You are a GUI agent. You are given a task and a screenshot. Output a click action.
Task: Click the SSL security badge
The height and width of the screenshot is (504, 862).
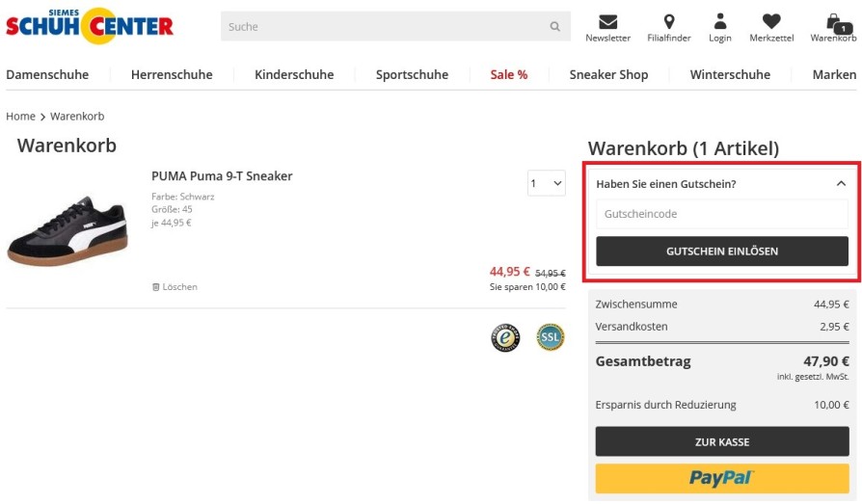tap(551, 337)
